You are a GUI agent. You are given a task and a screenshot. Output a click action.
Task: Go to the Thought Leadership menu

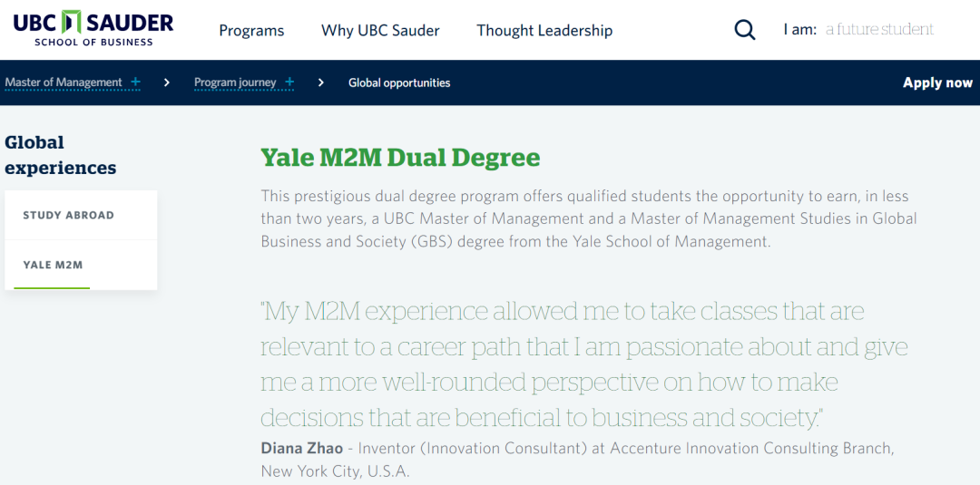point(544,31)
